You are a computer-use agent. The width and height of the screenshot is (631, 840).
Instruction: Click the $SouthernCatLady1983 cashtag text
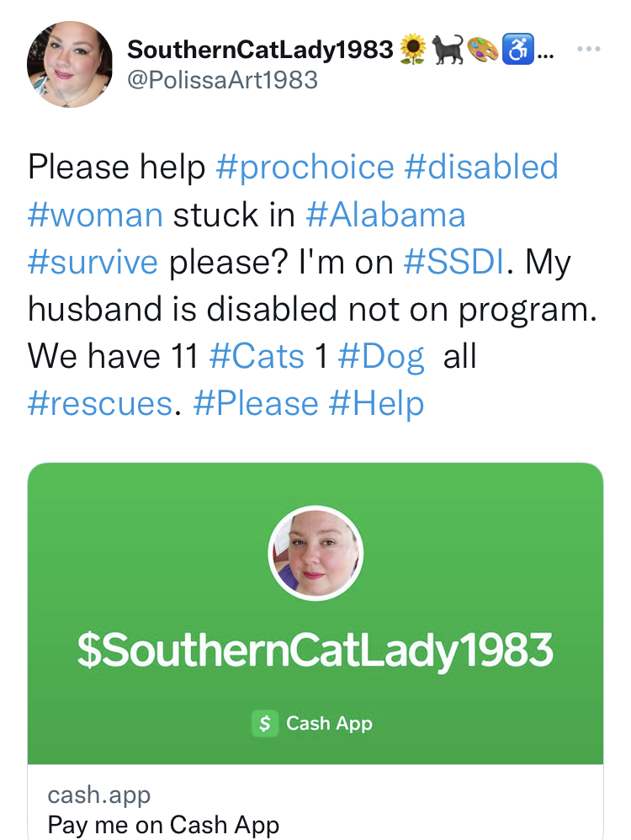[x=315, y=650]
